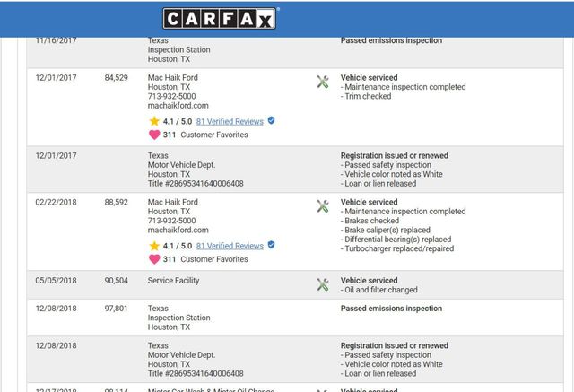The image size is (574, 392).
Task: Click phone number 713-932-5000 in 12/01/2017 entry
Action: (x=171, y=96)
